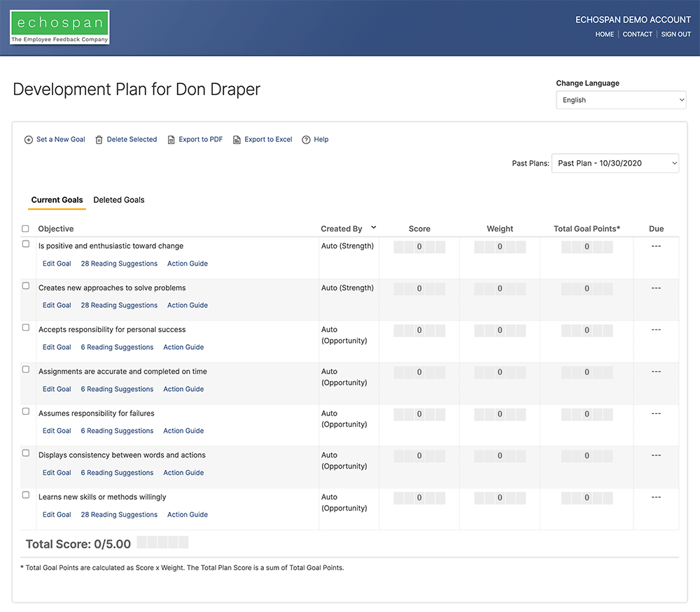Click the Created By sort arrow
700x612 pixels.
[374, 227]
